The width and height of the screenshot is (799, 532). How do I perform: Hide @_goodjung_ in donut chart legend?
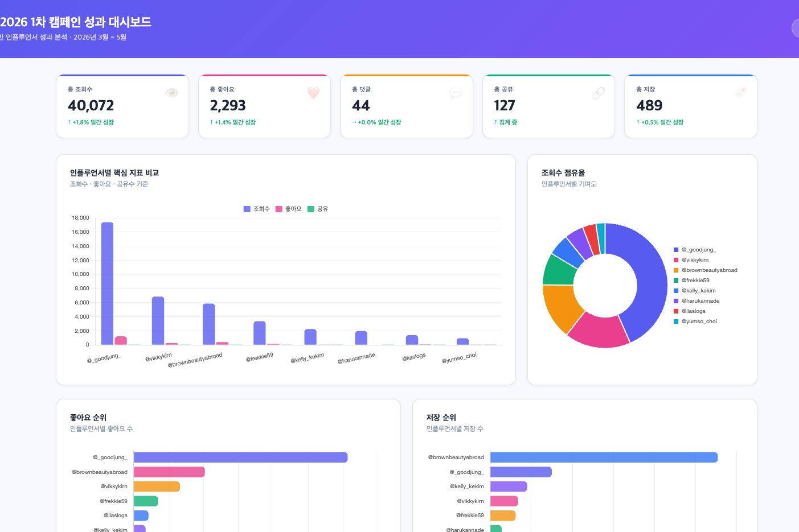point(695,250)
